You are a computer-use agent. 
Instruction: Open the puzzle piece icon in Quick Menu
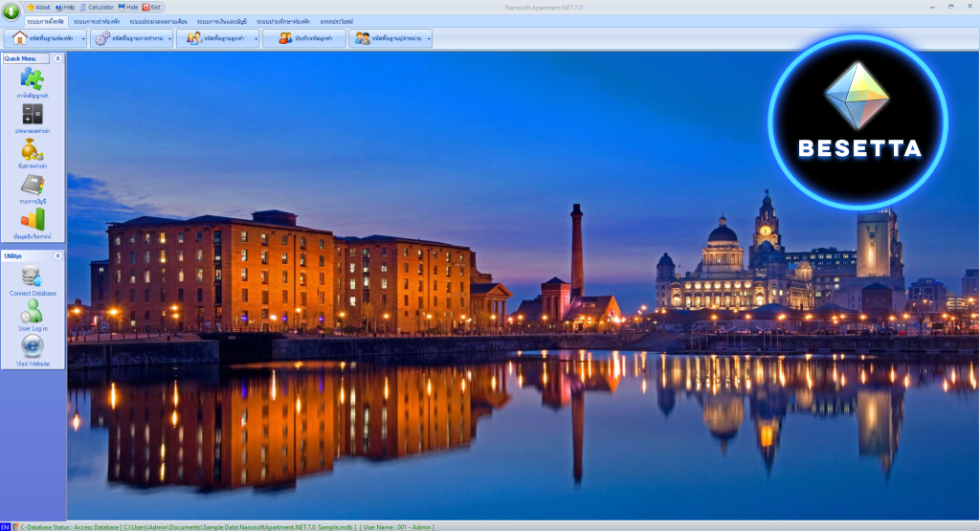point(33,79)
